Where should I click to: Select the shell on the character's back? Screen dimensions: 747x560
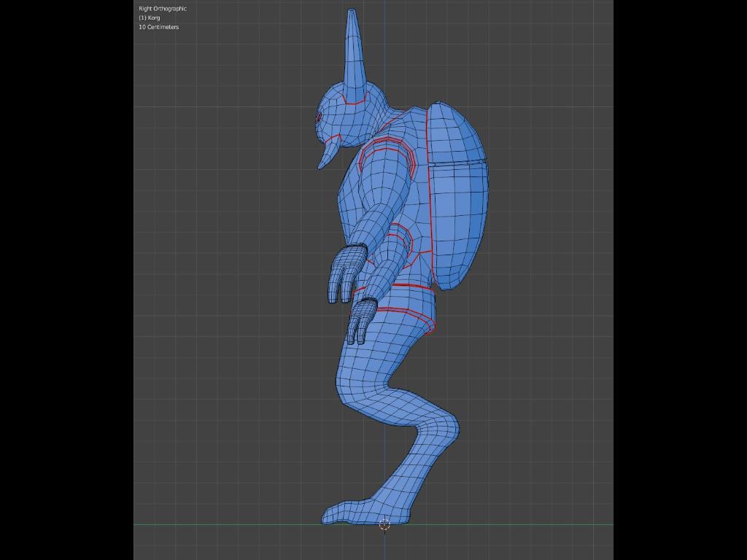pyautogui.click(x=457, y=195)
